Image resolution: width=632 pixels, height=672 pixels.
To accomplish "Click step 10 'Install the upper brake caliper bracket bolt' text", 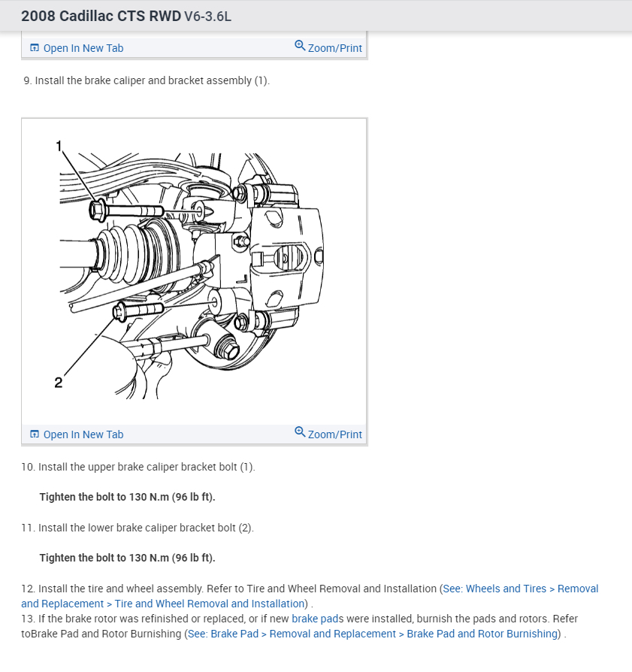I will pyautogui.click(x=138, y=467).
